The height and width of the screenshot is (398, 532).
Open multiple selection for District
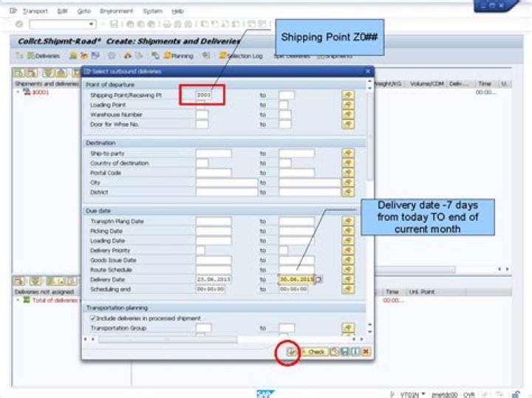point(348,192)
